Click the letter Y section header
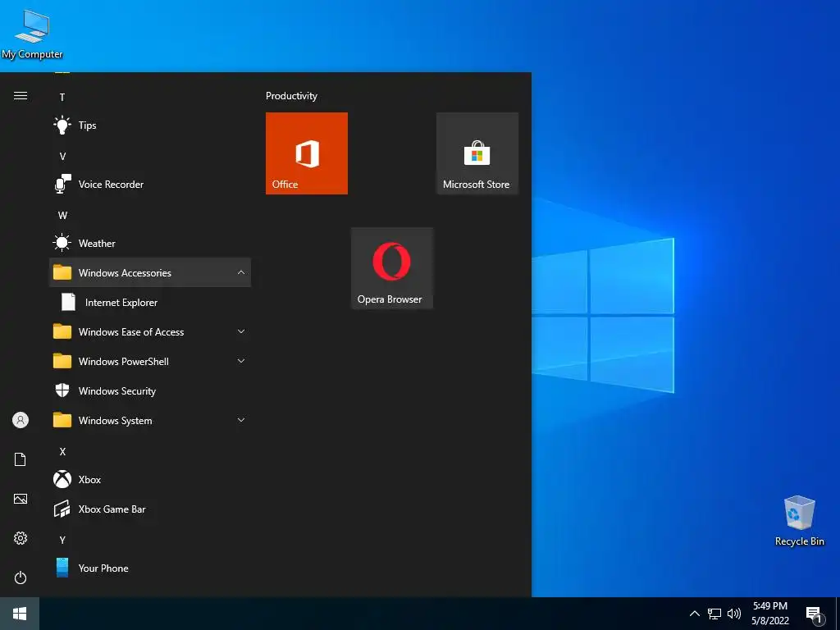Screen dimensions: 840x630 point(62,540)
